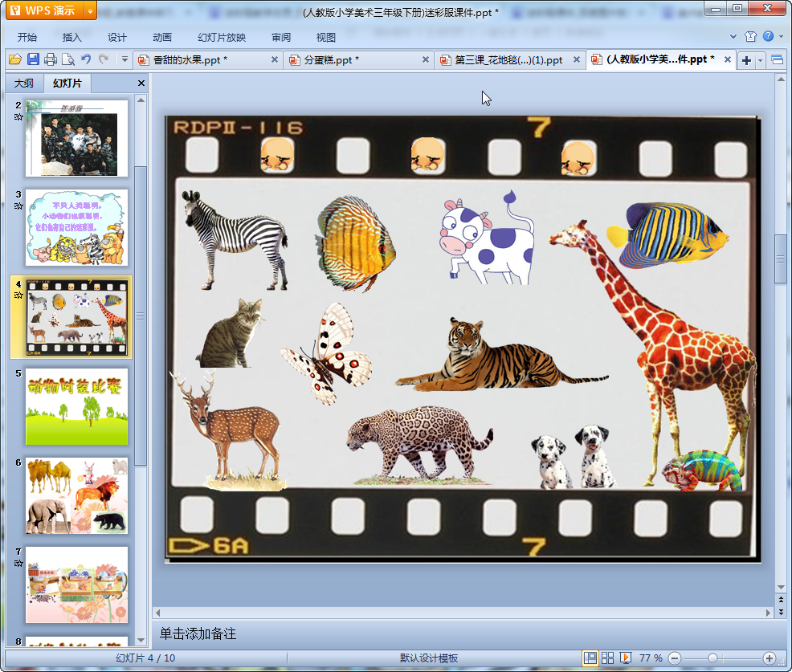
Task: Open the Help question mark icon
Action: (x=768, y=36)
